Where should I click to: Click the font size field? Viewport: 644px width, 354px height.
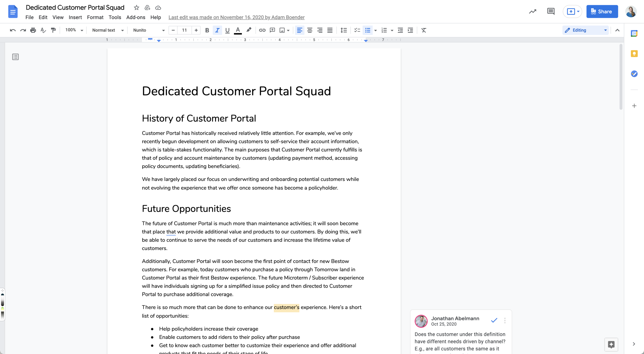184,30
